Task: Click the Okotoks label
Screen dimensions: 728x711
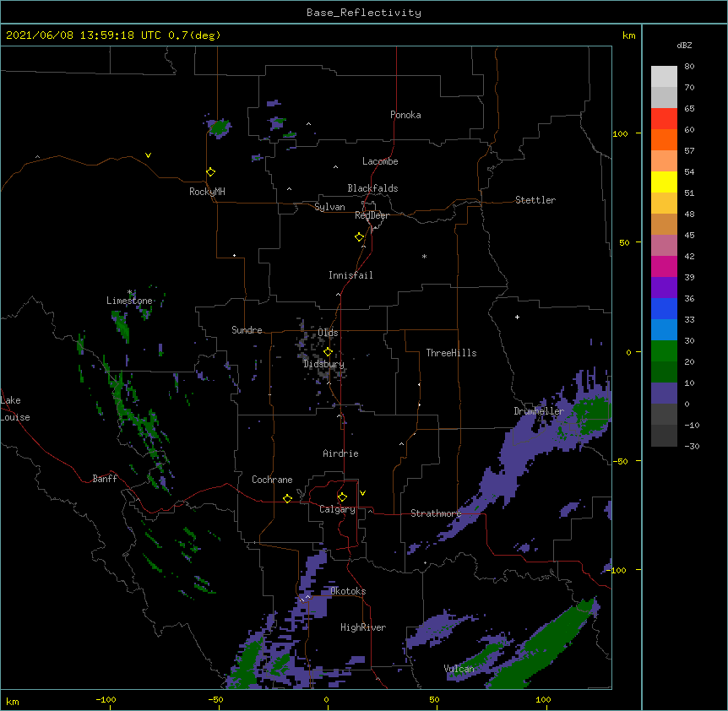Action: click(x=348, y=591)
